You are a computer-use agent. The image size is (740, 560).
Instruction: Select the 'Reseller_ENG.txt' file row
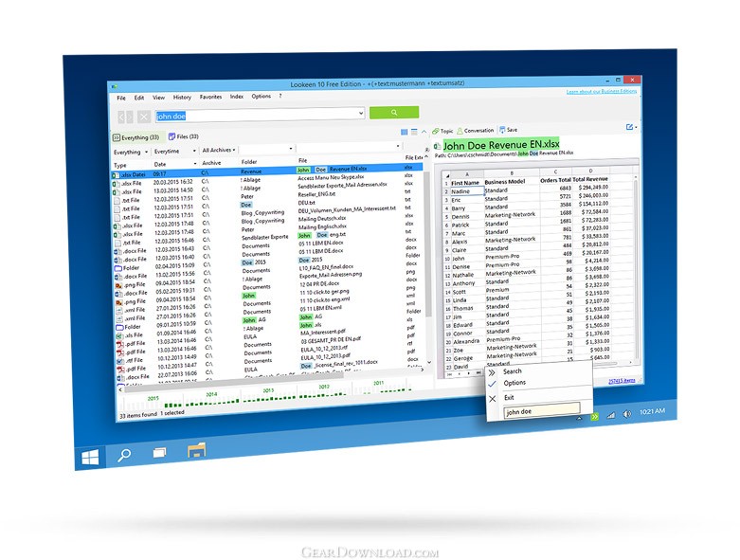[316, 194]
